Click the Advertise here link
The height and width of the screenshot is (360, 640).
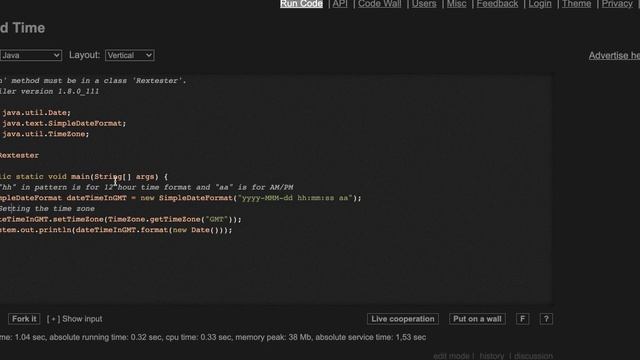(614, 56)
